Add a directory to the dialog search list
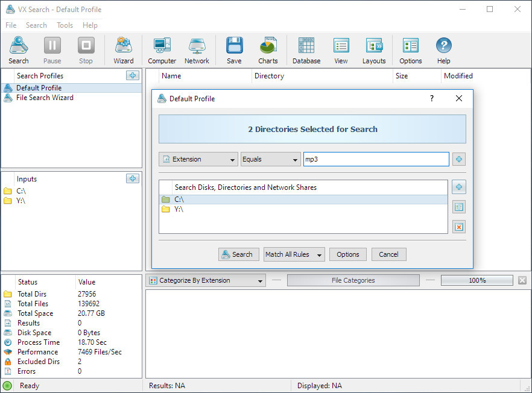 (x=458, y=187)
